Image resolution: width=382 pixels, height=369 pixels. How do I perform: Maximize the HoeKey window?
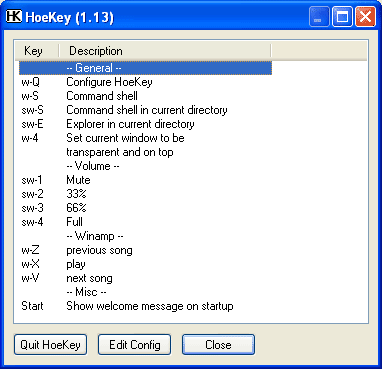coord(342,17)
